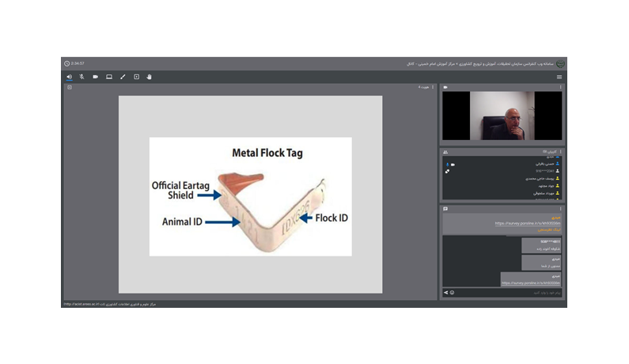
Task: Click the send message arrow icon
Action: click(445, 293)
